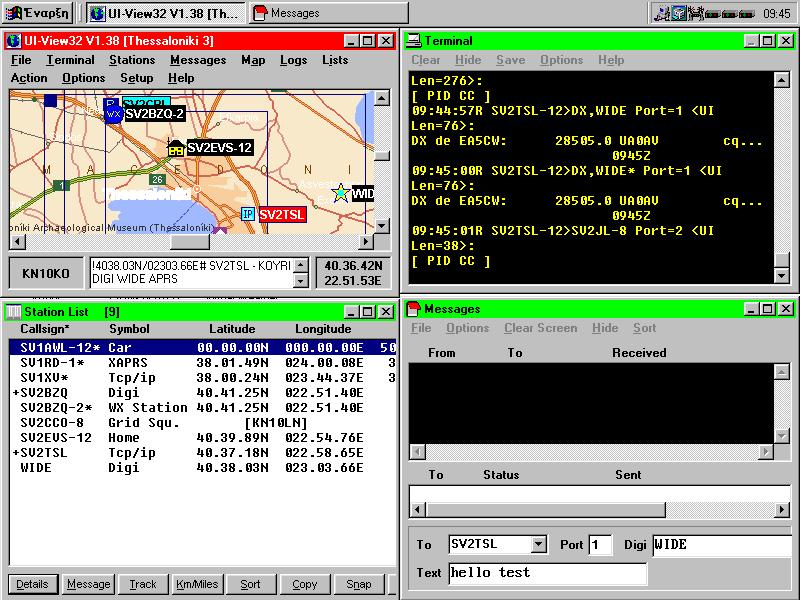Click the Terminal window title icon
Image resolution: width=800 pixels, height=600 pixels.
click(x=414, y=41)
